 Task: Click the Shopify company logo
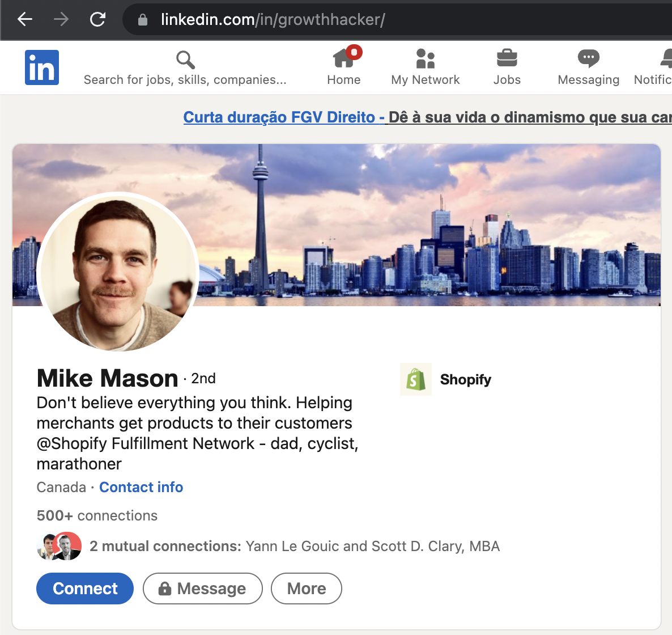(415, 379)
